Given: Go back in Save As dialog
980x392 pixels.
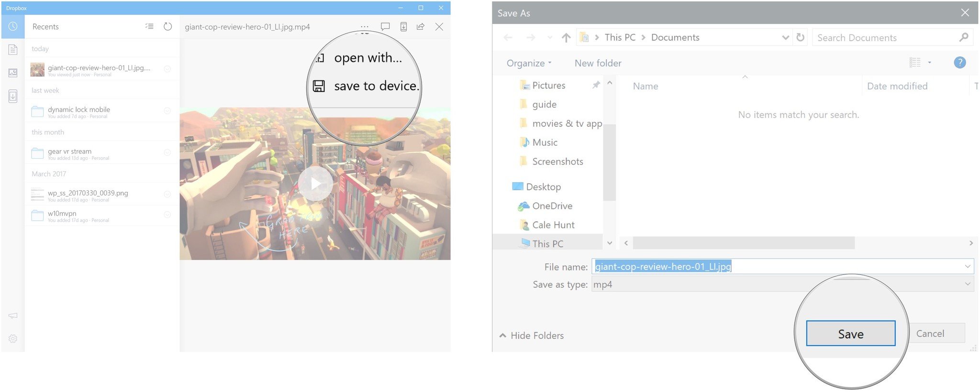Looking at the screenshot, I should coord(508,37).
